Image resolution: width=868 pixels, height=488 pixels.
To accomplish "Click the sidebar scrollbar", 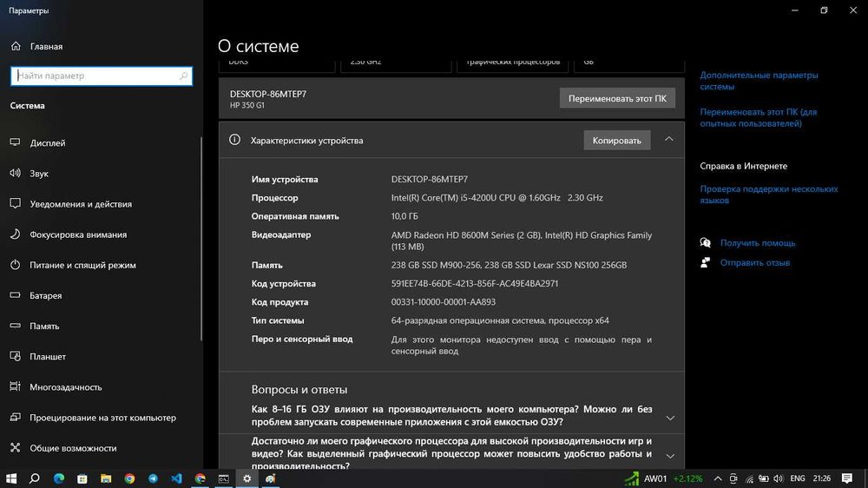I will coord(201,238).
